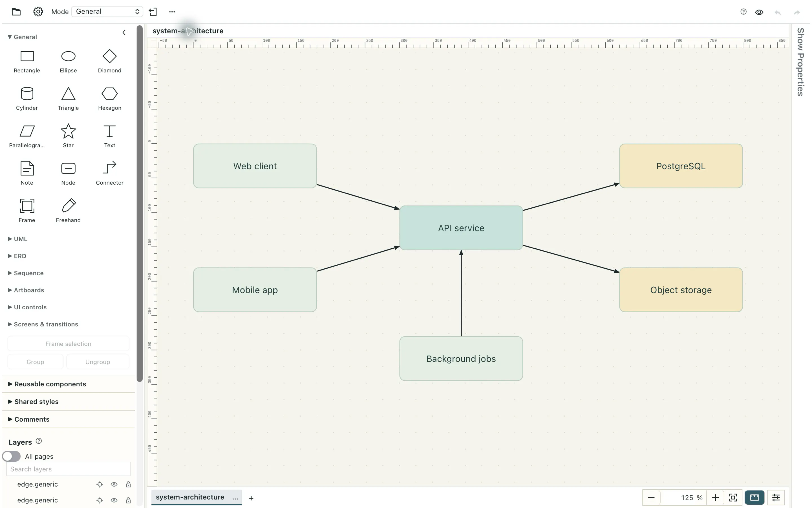
Task: Activate the Freehand drawing tool
Action: [x=68, y=211]
